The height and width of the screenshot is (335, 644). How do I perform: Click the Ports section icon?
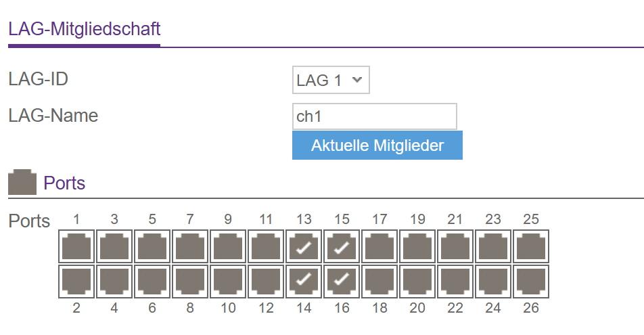(22, 183)
